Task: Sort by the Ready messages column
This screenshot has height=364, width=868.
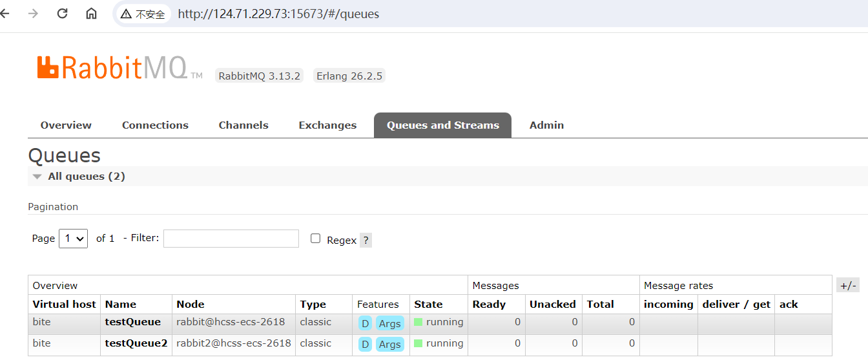Action: (489, 305)
